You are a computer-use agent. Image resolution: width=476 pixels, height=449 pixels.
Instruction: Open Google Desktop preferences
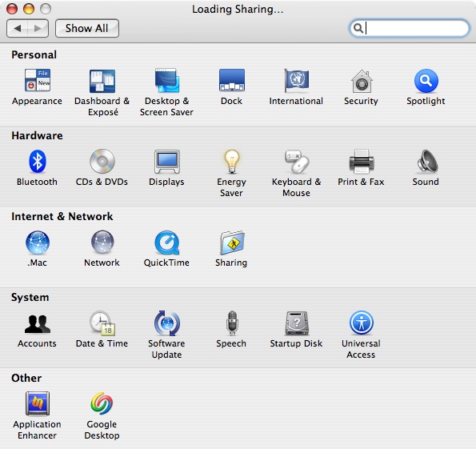102,403
